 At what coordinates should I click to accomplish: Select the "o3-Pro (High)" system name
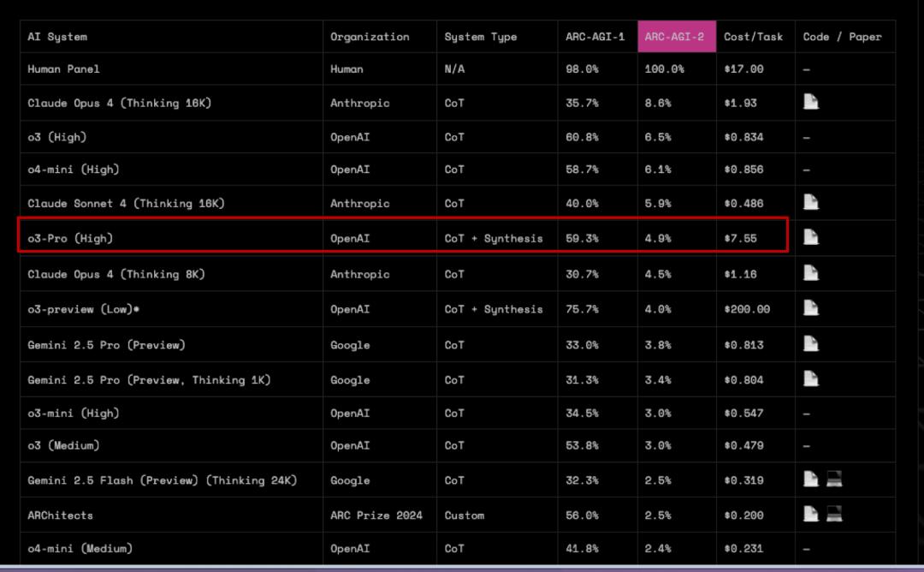[x=70, y=238]
